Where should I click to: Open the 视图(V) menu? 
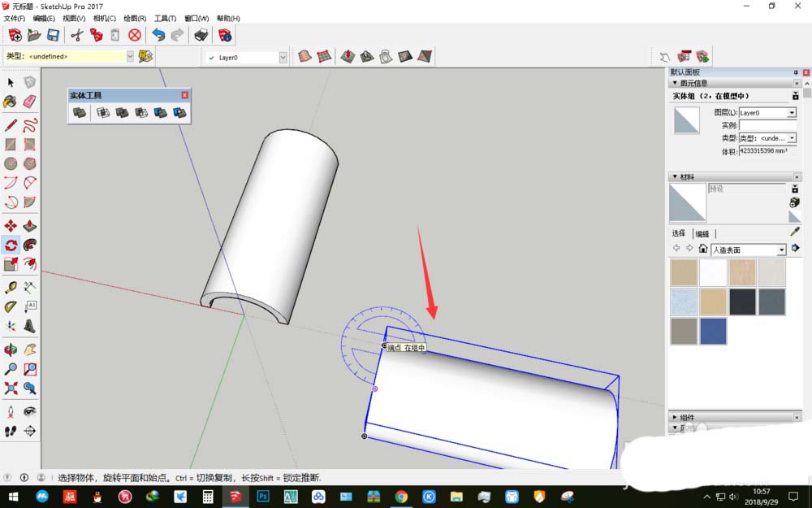(x=74, y=18)
